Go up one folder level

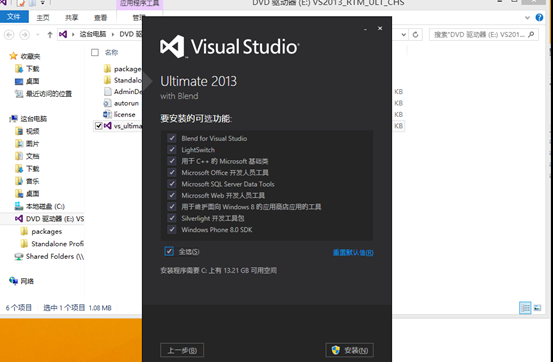50,35
